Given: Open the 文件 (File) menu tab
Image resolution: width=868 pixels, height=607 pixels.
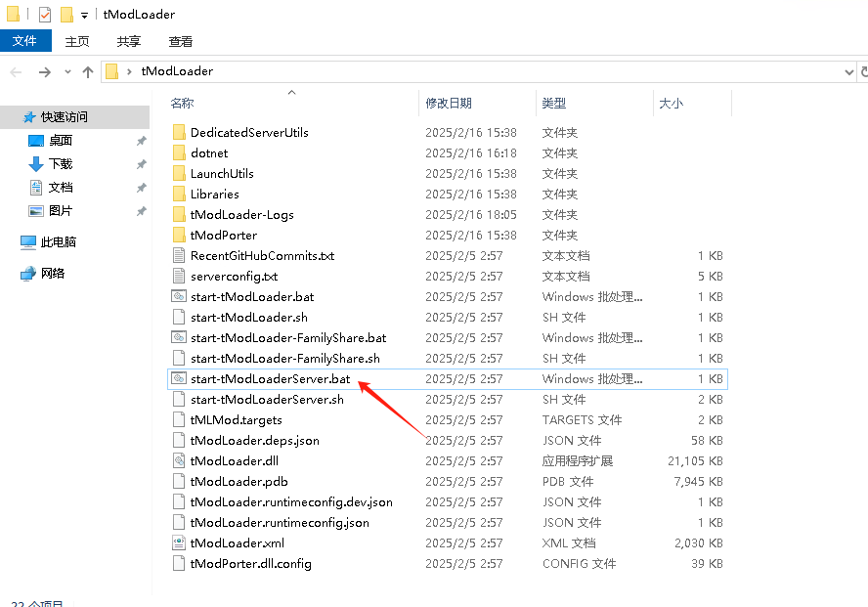Looking at the screenshot, I should pyautogui.click(x=24, y=41).
